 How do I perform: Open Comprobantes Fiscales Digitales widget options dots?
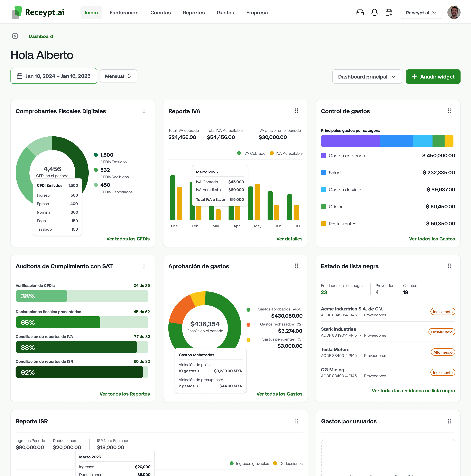(x=144, y=111)
